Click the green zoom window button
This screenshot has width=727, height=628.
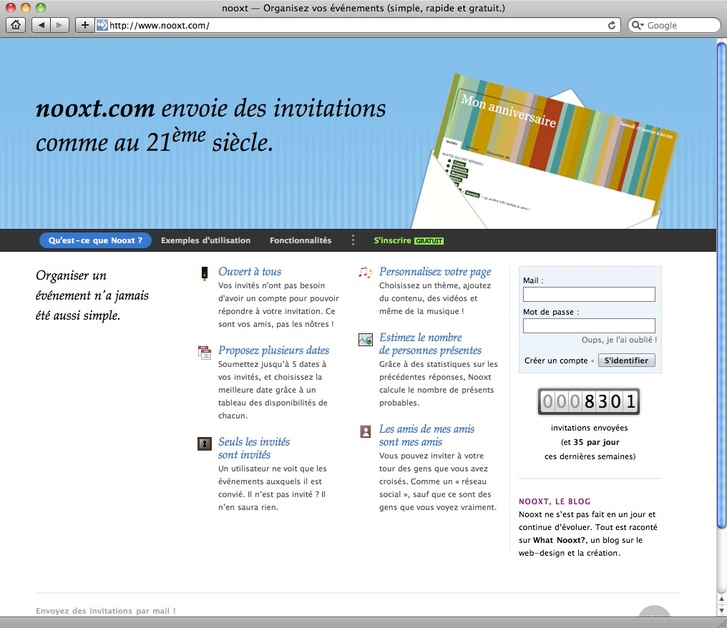41,7
